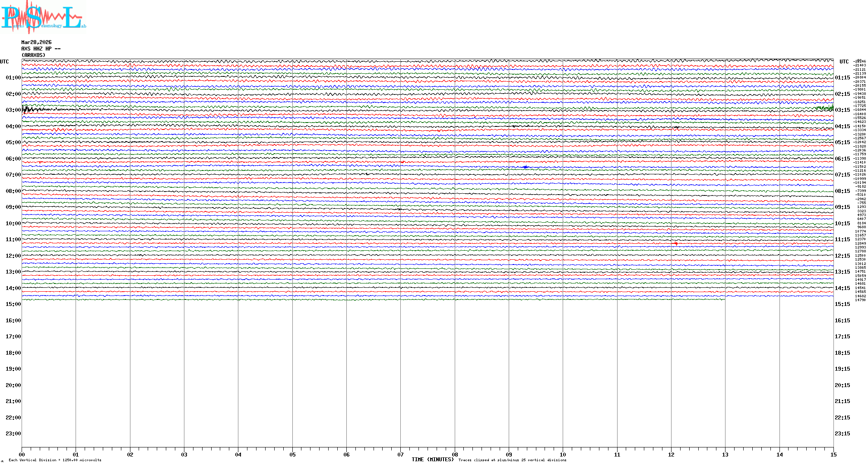The image size is (868, 466).
Task: Click the Mar28,2026 date label
Action: [36, 42]
